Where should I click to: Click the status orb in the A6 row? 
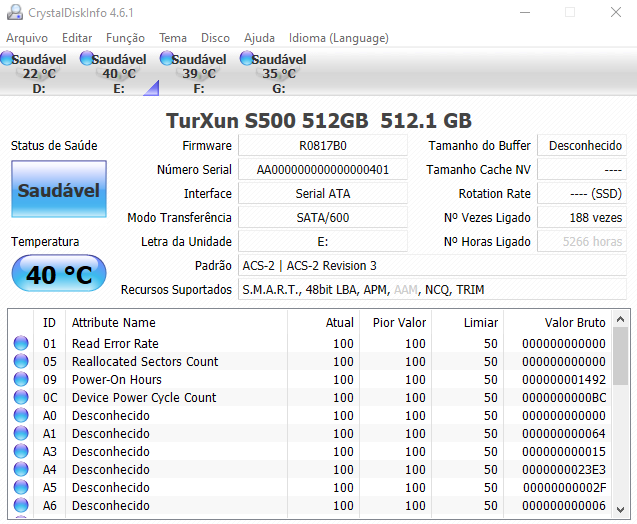pyautogui.click(x=21, y=505)
